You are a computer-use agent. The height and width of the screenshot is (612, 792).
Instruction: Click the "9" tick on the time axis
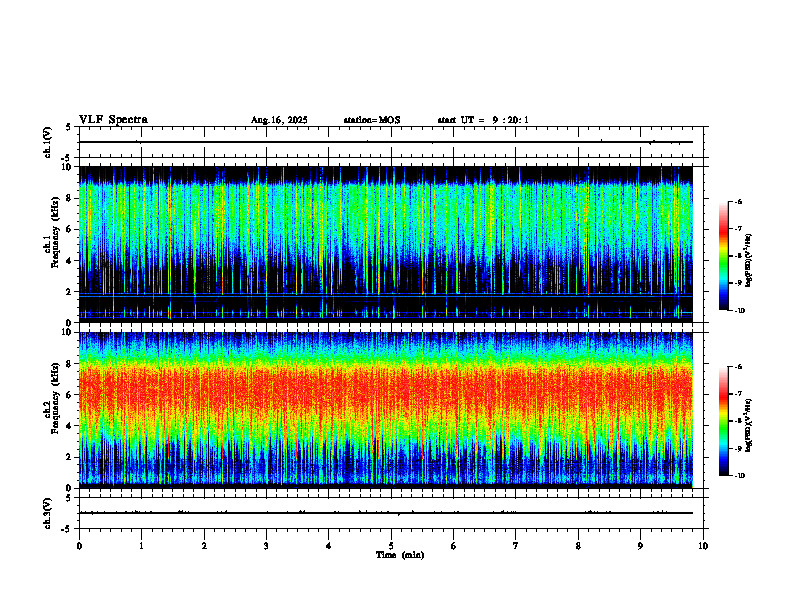point(640,546)
